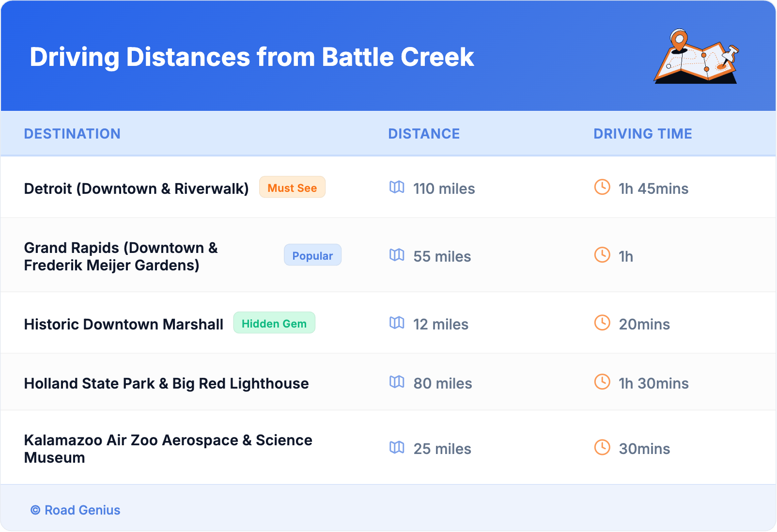
Task: Click the map illustration with location pin
Action: coord(696,57)
